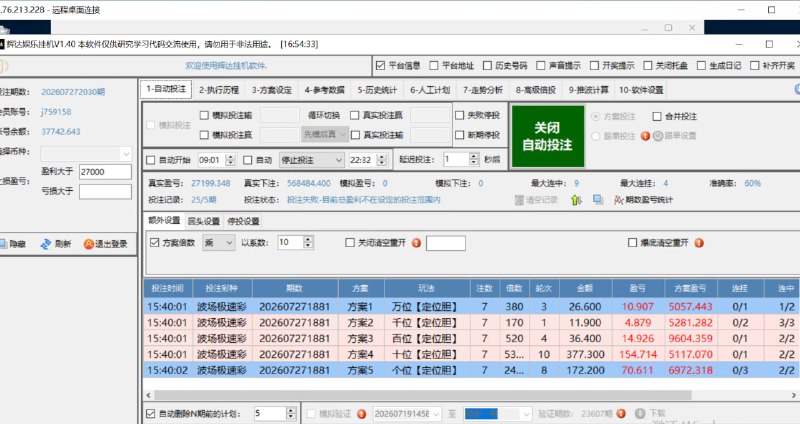Viewport: 800px width, 424px height.
Task: Select the 方案5 bet record row
Action: point(471,370)
